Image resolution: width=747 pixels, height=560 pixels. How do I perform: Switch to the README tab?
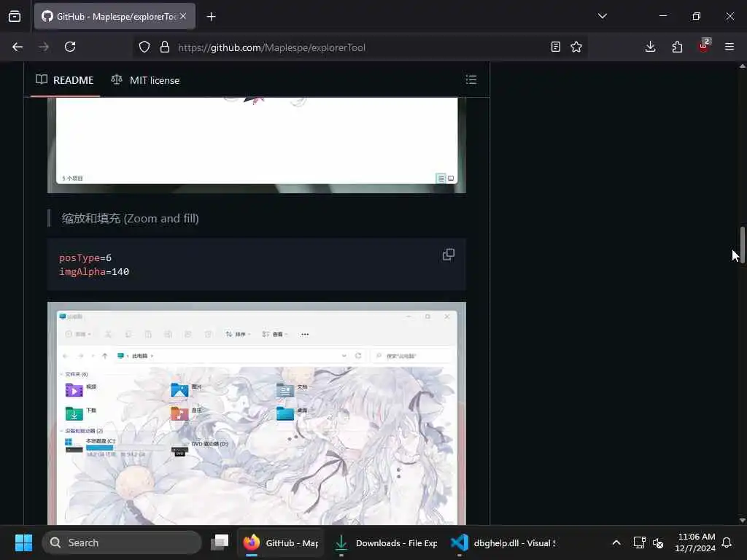pyautogui.click(x=65, y=80)
